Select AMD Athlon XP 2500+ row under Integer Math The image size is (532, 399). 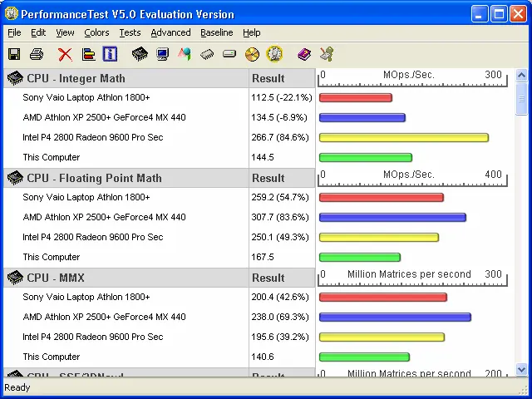pos(160,117)
